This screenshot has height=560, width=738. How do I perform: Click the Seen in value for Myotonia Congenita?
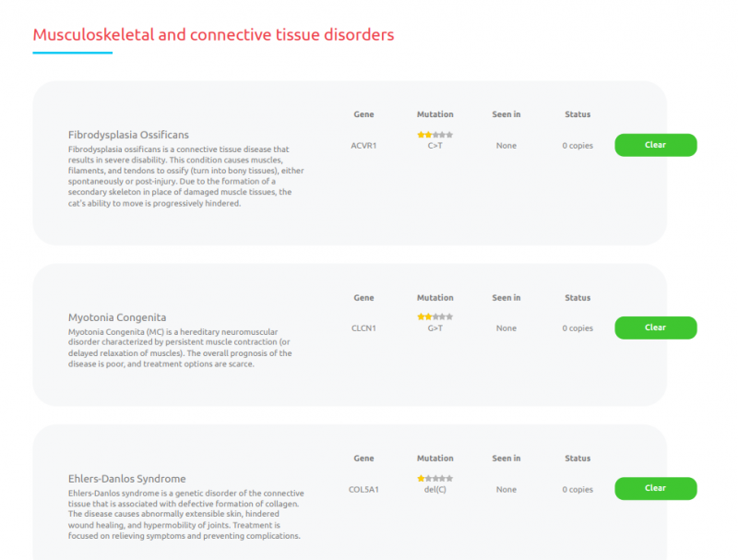click(x=506, y=328)
